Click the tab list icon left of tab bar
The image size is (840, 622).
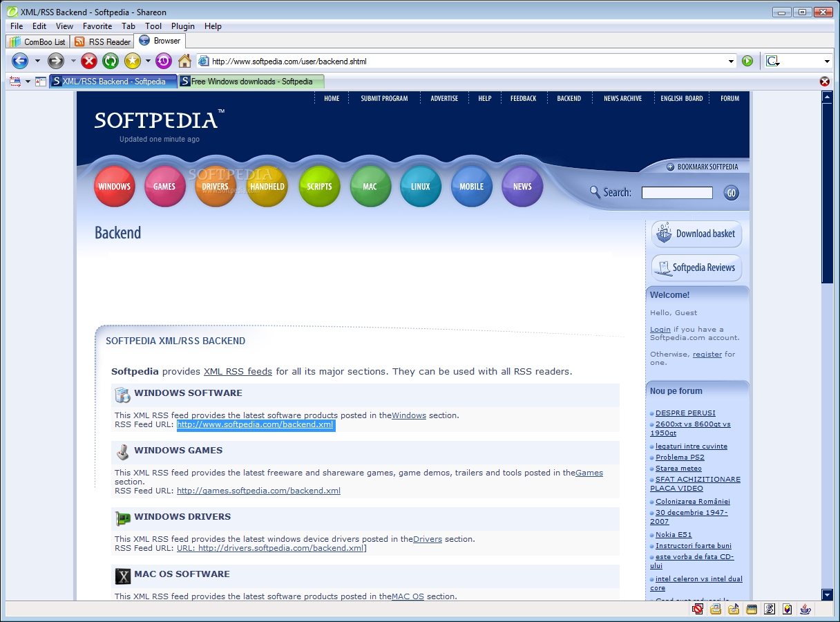[x=15, y=82]
